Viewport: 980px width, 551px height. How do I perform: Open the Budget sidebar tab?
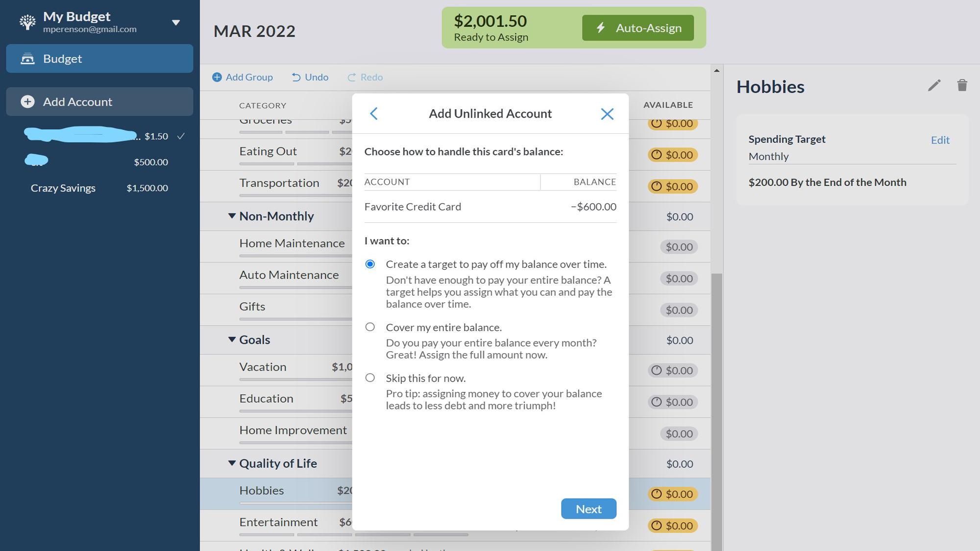click(99, 59)
